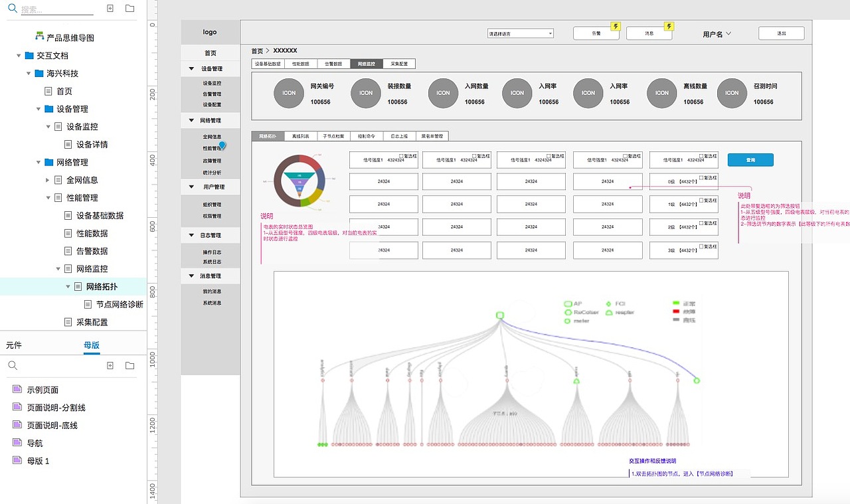The width and height of the screenshot is (850, 504).
Task: Click the magnifier icon beside the pages search box
Action: pyautogui.click(x=13, y=9)
